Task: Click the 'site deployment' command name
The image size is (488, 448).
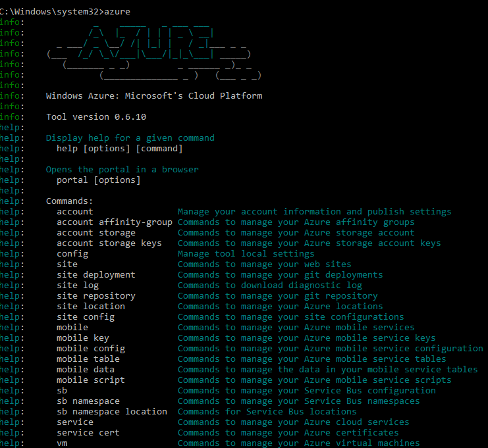Action: (x=96, y=275)
